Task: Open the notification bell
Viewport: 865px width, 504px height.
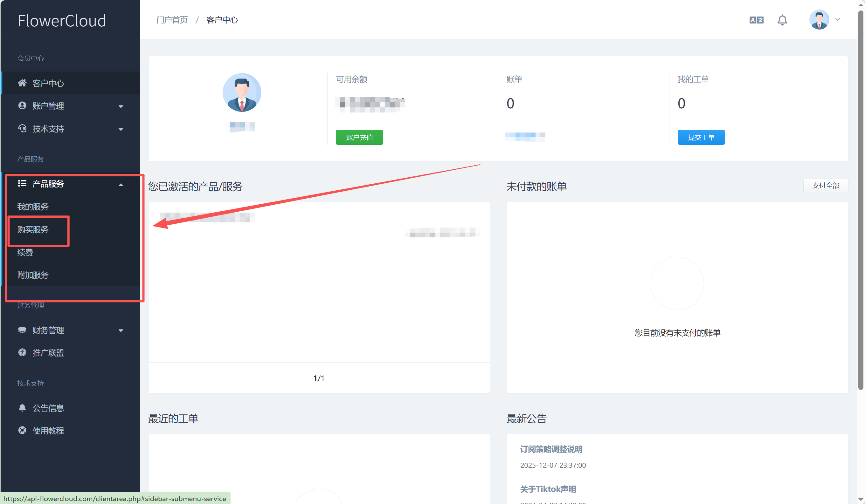Action: [782, 20]
